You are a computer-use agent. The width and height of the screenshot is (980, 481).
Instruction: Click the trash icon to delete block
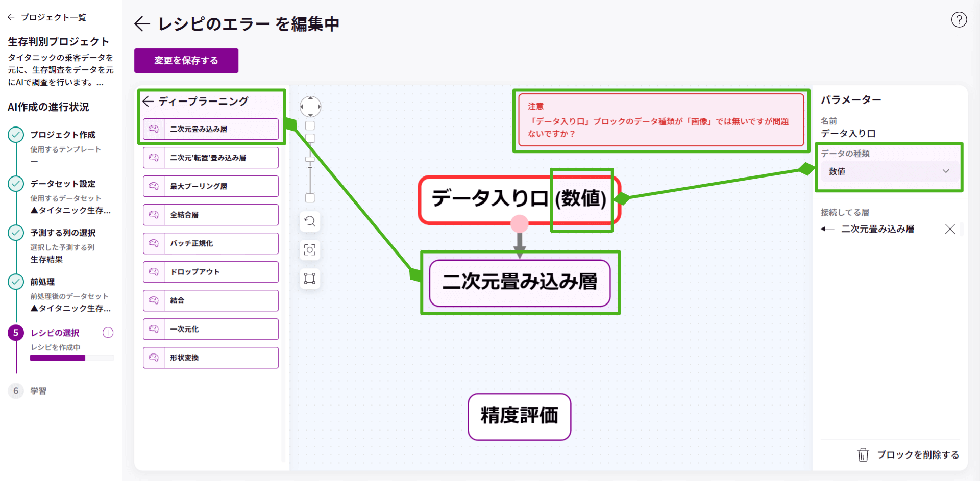863,454
